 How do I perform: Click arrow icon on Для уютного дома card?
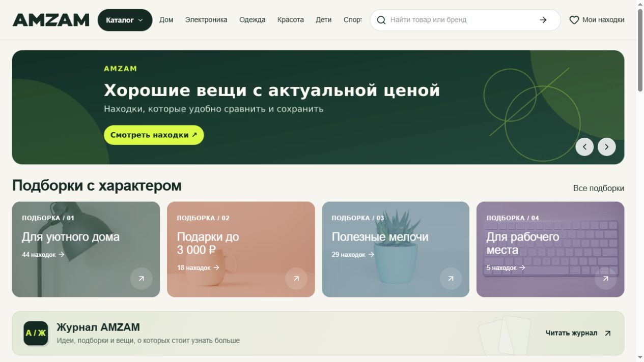(142, 279)
